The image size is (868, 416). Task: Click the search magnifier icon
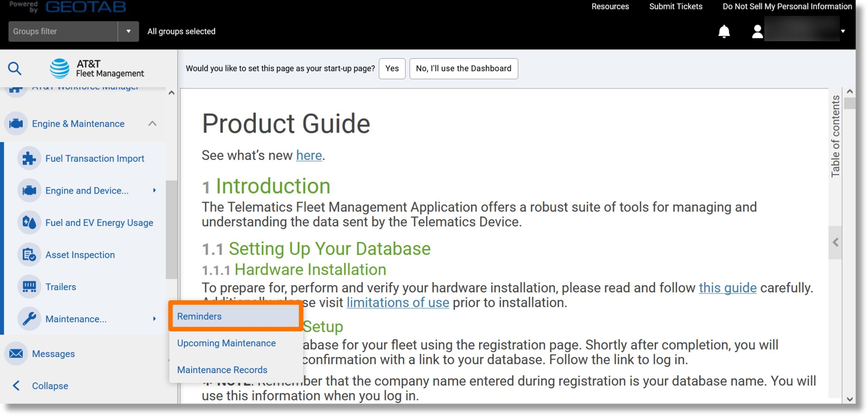15,69
